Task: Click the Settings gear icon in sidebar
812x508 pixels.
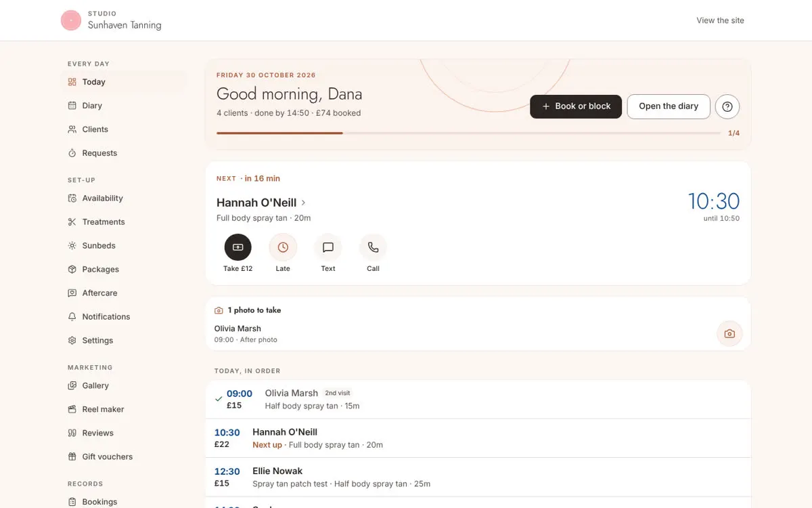Action: tap(72, 341)
